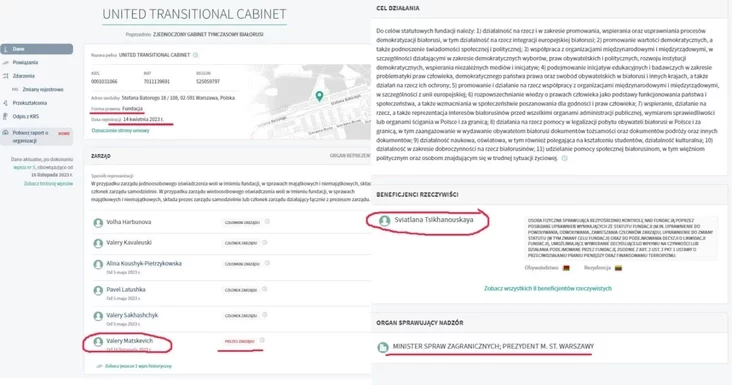Click history icon in Alina Koushyk-Pietrzykowska row

[x=267, y=263]
